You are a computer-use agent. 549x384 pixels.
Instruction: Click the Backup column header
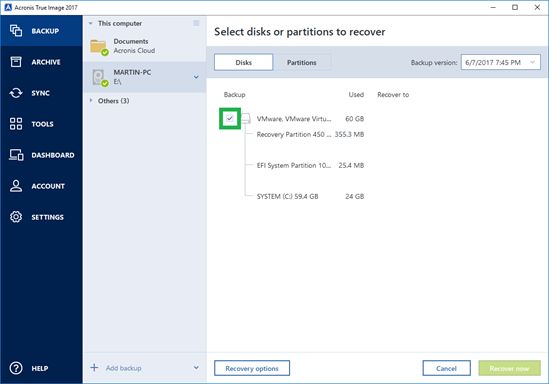click(x=234, y=95)
